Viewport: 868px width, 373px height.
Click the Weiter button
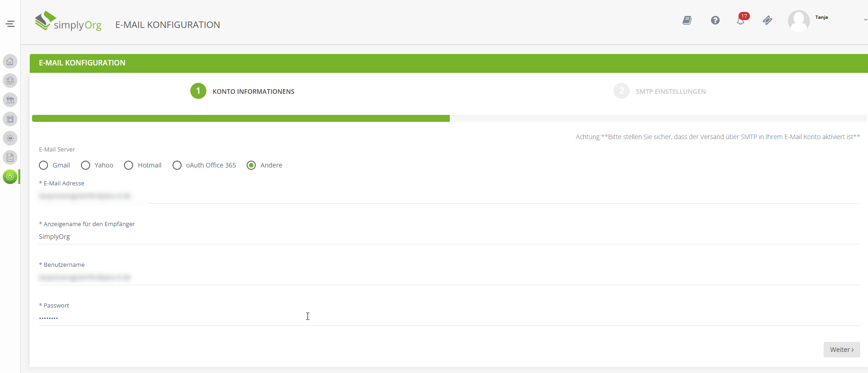tap(841, 350)
